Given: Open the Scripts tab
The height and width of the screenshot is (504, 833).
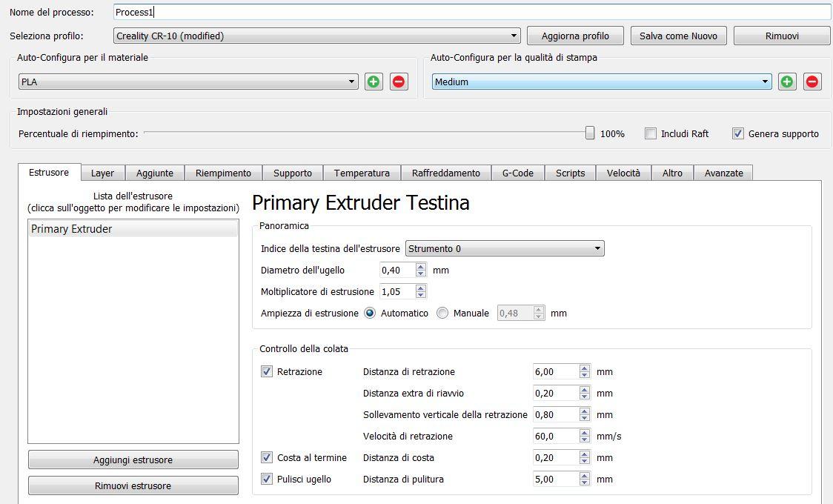Looking at the screenshot, I should [570, 173].
